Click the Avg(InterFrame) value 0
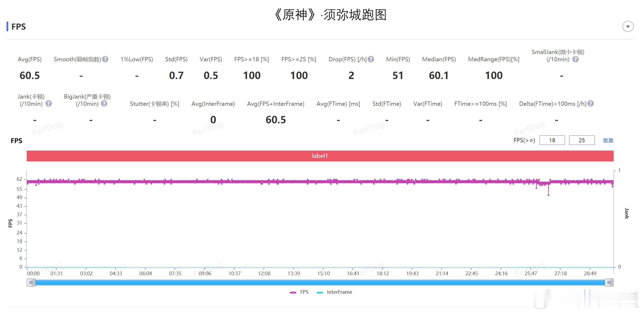The image size is (644, 315). click(x=213, y=120)
